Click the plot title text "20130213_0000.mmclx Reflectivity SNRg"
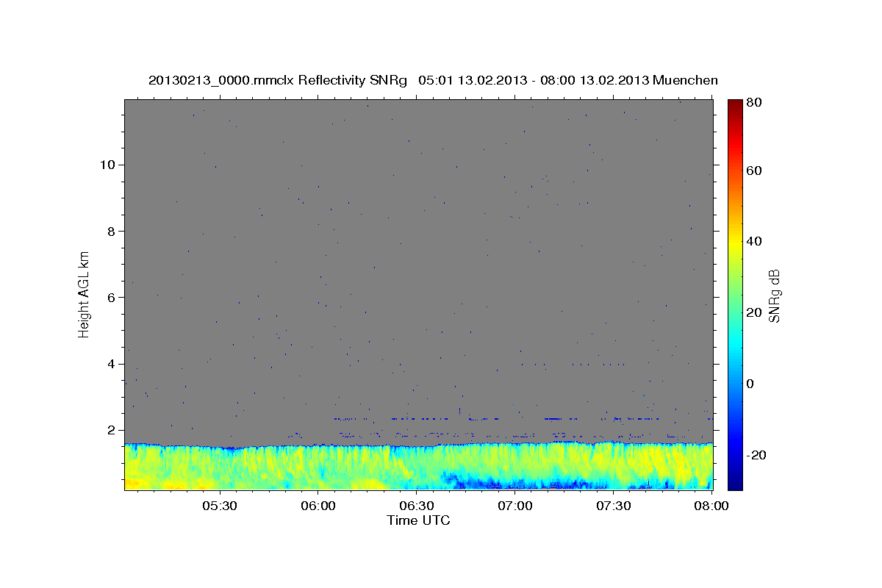Image resolution: width=882 pixels, height=588 pixels. pyautogui.click(x=278, y=80)
